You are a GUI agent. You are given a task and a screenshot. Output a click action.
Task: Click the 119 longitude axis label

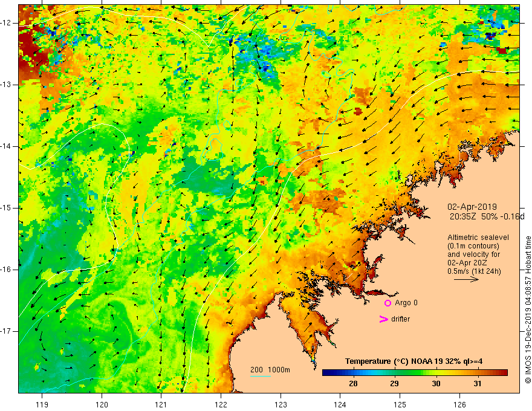(x=42, y=404)
